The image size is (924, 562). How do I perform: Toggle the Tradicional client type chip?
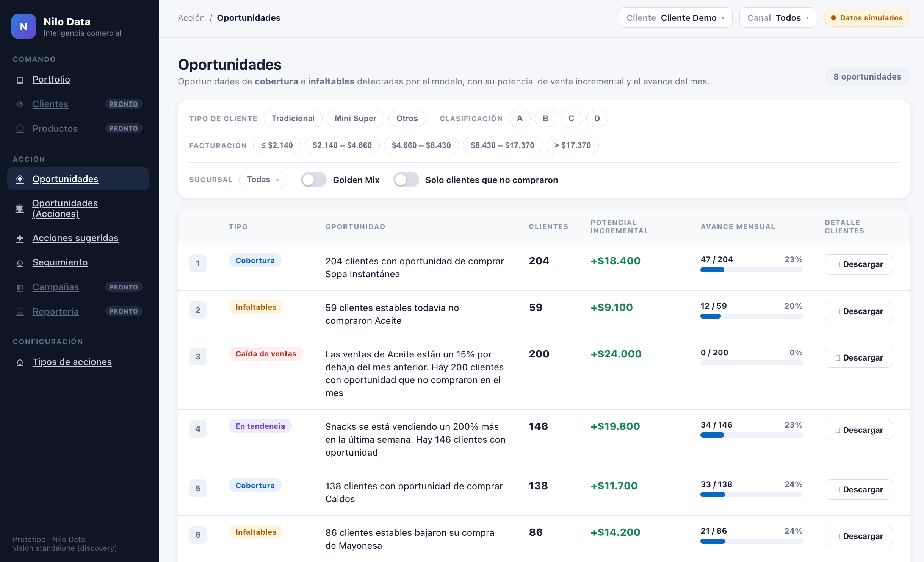(x=293, y=119)
